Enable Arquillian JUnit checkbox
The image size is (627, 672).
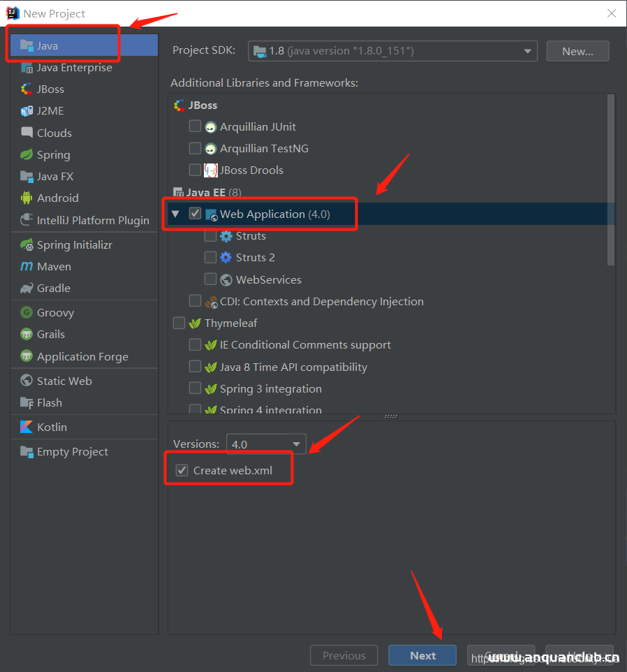point(195,126)
